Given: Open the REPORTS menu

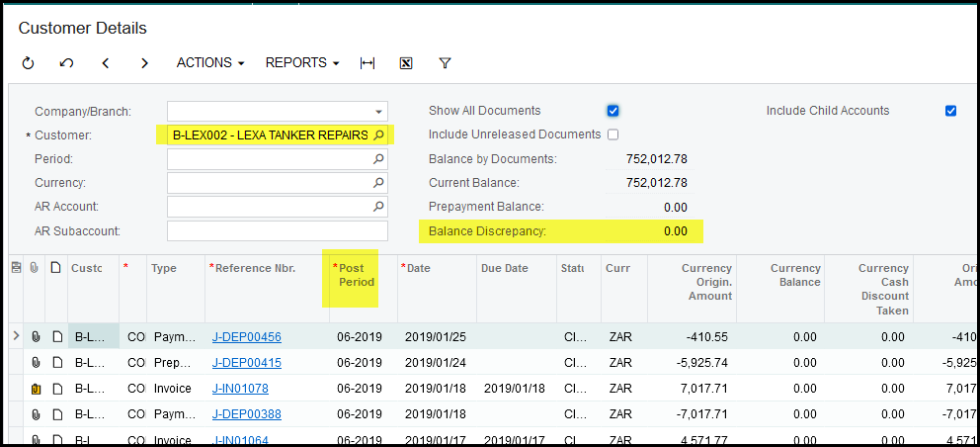Looking at the screenshot, I should (301, 63).
